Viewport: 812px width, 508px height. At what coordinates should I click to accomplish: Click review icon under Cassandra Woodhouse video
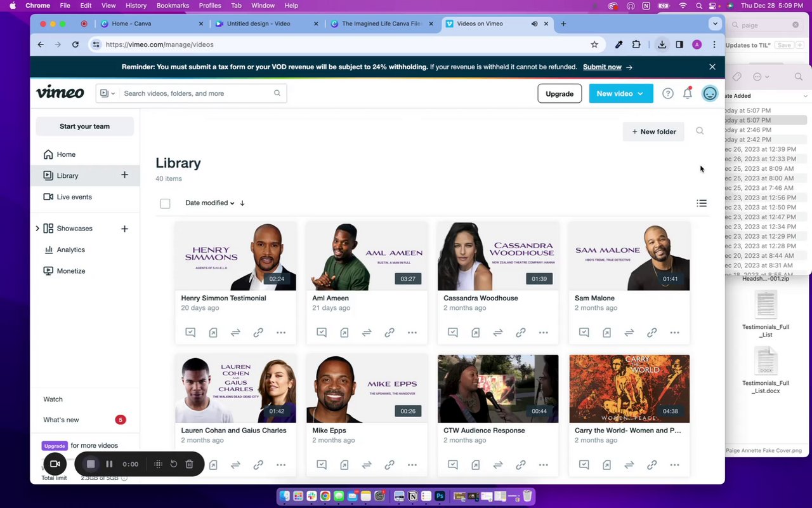[453, 332]
